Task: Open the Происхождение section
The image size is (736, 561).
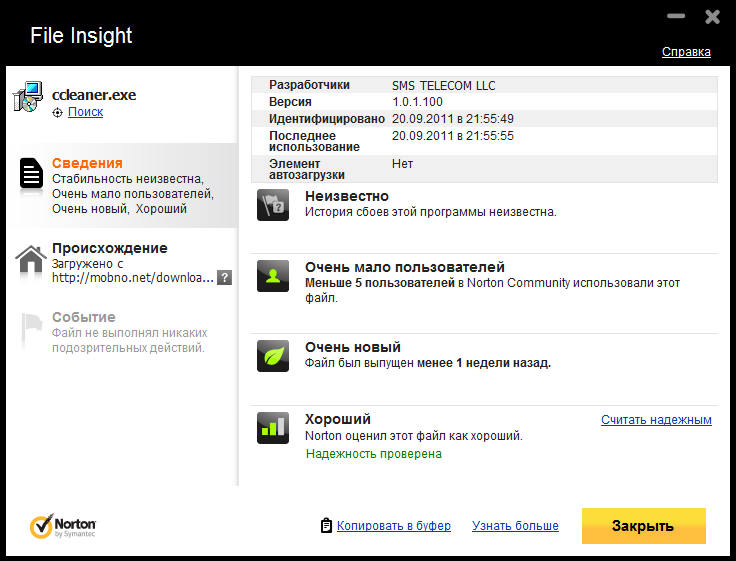Action: coord(122,262)
